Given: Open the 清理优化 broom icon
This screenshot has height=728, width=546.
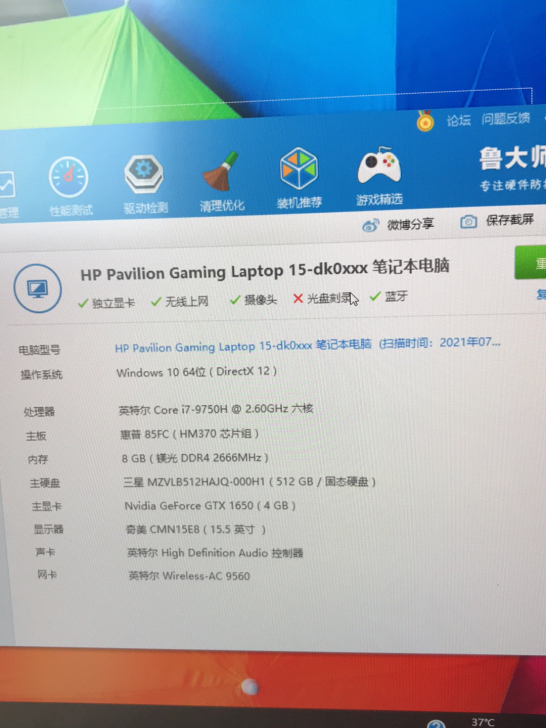Looking at the screenshot, I should coord(220,171).
